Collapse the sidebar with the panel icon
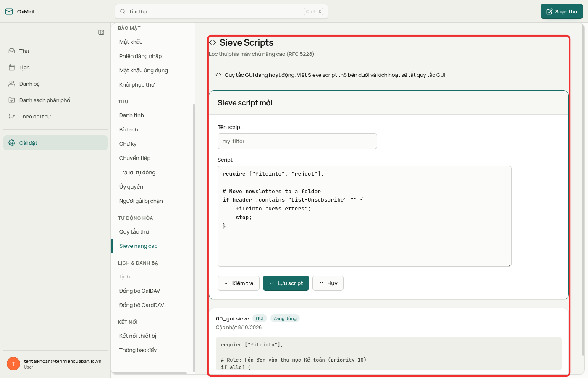 tap(101, 32)
